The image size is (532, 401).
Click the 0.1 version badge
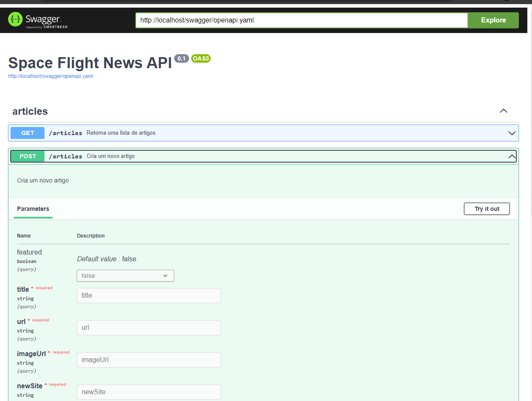[181, 58]
